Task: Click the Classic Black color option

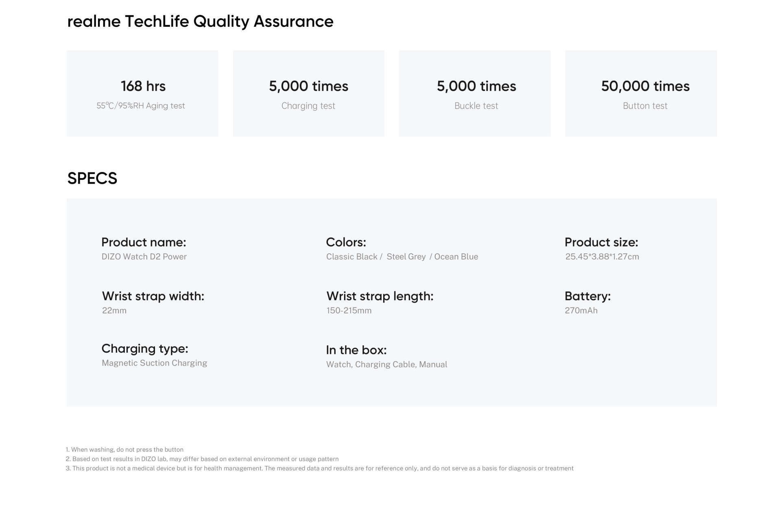Action: pos(351,257)
